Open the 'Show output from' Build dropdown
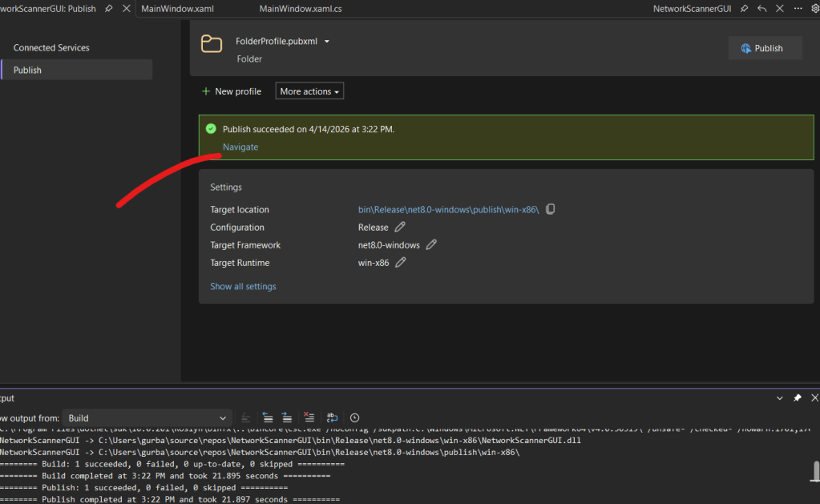 [145, 418]
